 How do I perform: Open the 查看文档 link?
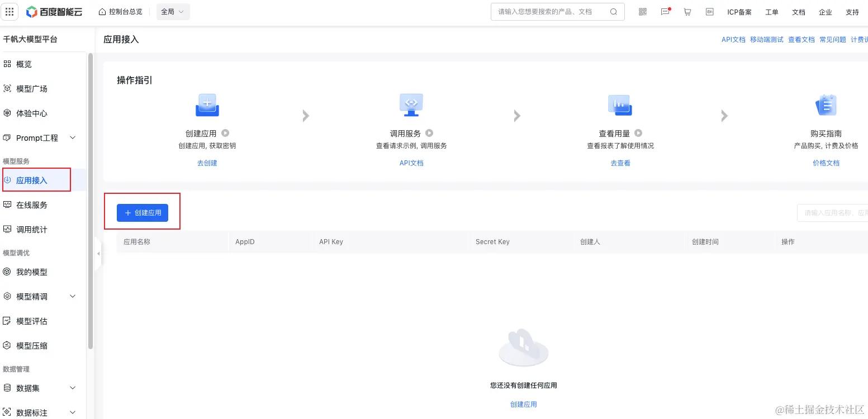801,40
